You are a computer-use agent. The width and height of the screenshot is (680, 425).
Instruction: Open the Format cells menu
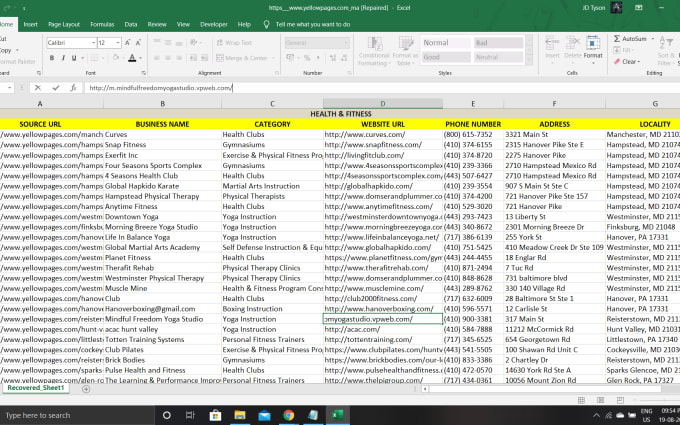point(593,49)
